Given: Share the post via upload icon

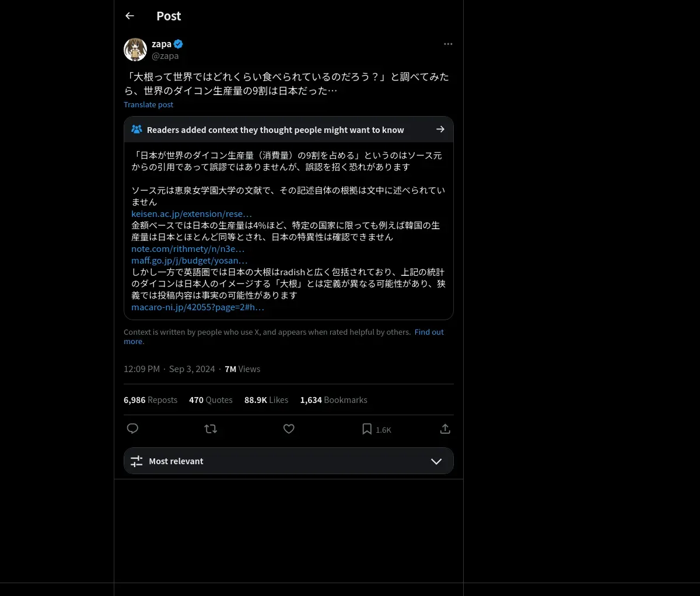Looking at the screenshot, I should point(445,429).
